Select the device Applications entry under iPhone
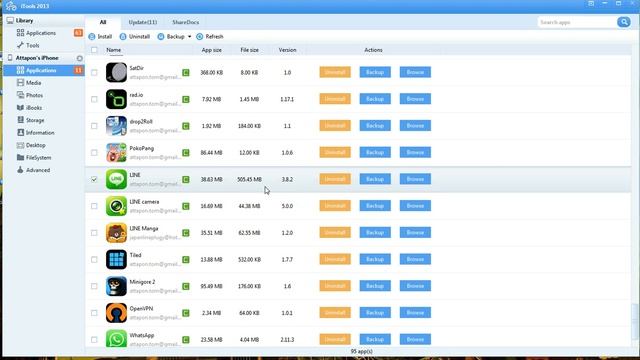 point(44,71)
